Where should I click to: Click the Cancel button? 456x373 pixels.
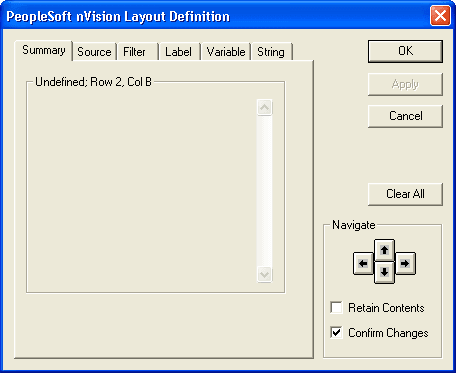[x=405, y=116]
